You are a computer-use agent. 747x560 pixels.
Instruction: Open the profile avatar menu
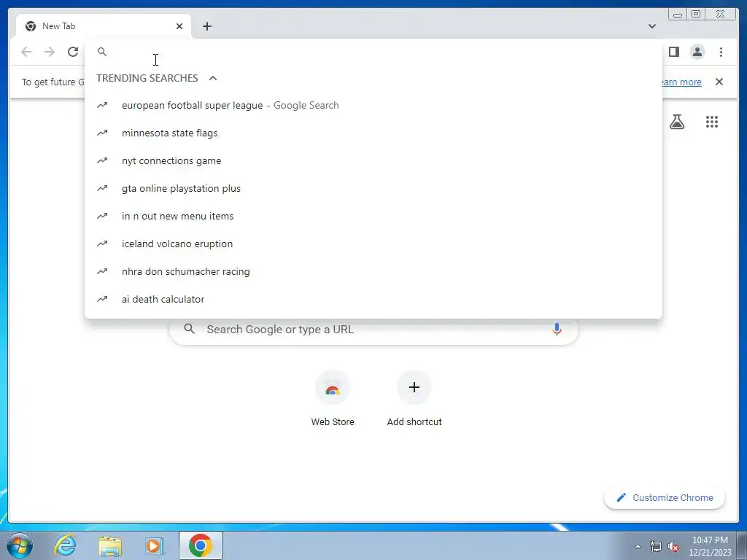point(697,52)
